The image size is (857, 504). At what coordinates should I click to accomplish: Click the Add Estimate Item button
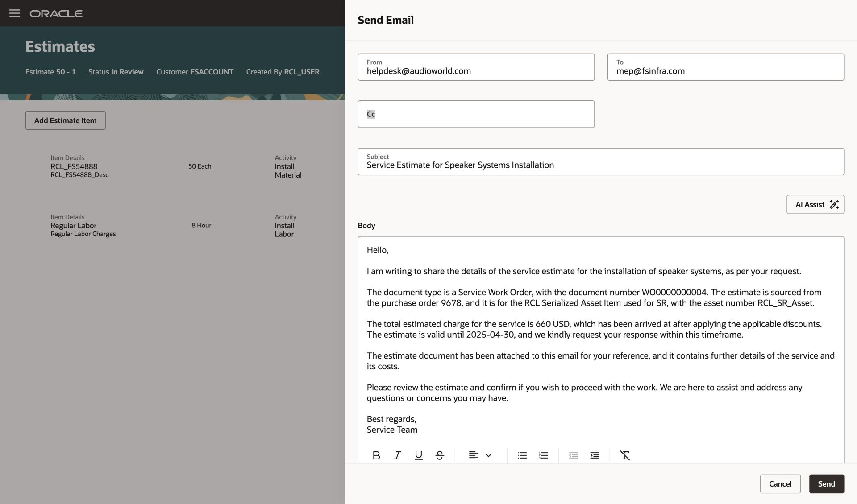[65, 120]
